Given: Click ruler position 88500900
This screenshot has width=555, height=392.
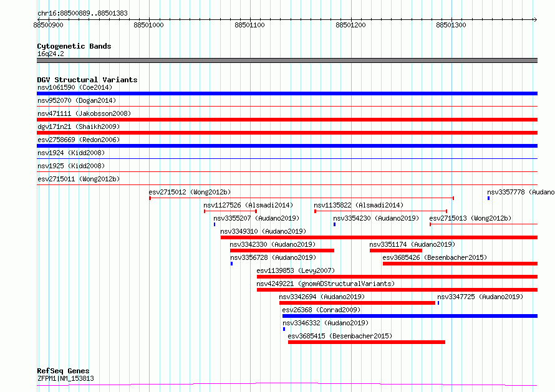Looking at the screenshot, I should click(x=48, y=25).
